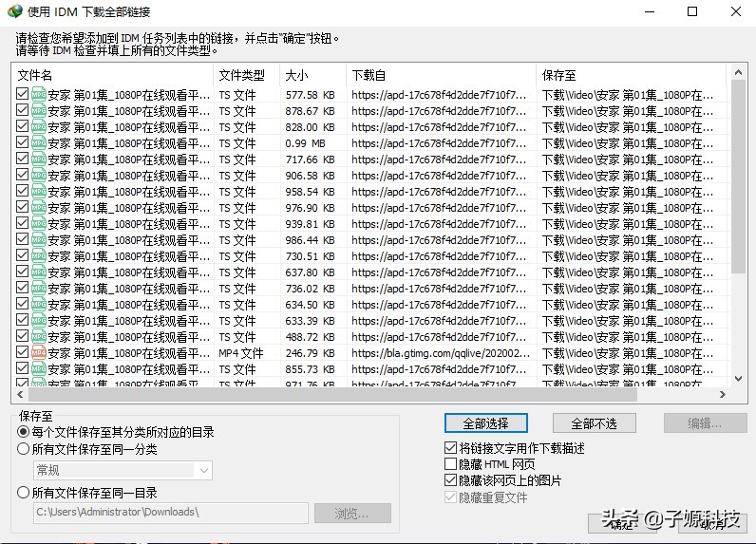Click the vertical scrollbar thumb of file list
The height and width of the screenshot is (544, 756).
pos(738,177)
